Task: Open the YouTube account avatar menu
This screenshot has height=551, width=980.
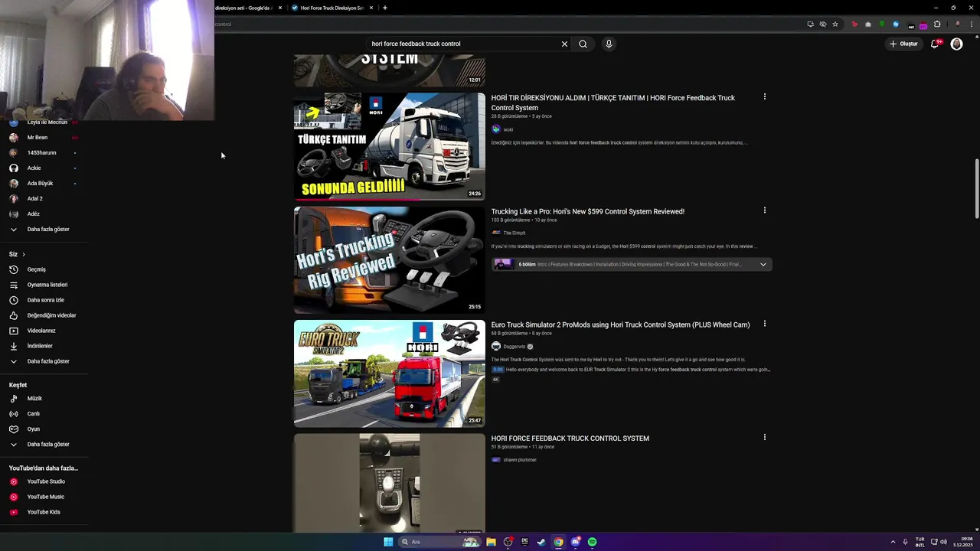Action: (x=956, y=44)
